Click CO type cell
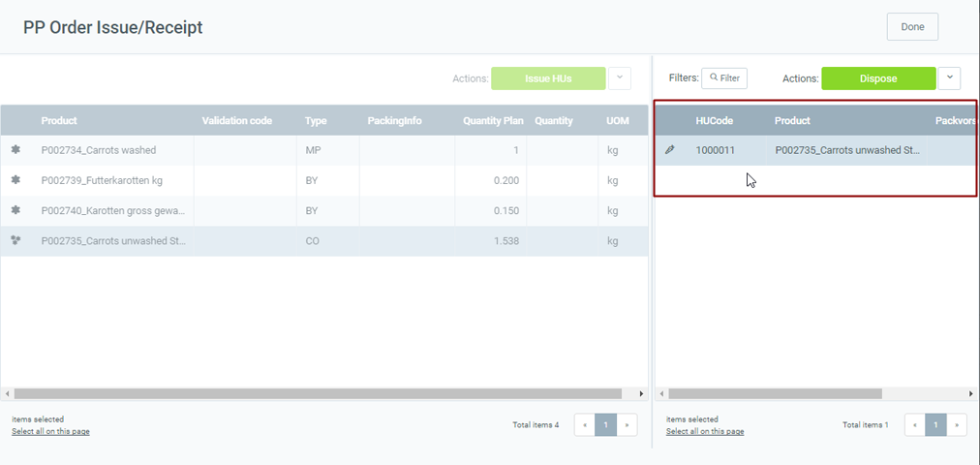Screen dimensions: 980x465 click(327, 240)
